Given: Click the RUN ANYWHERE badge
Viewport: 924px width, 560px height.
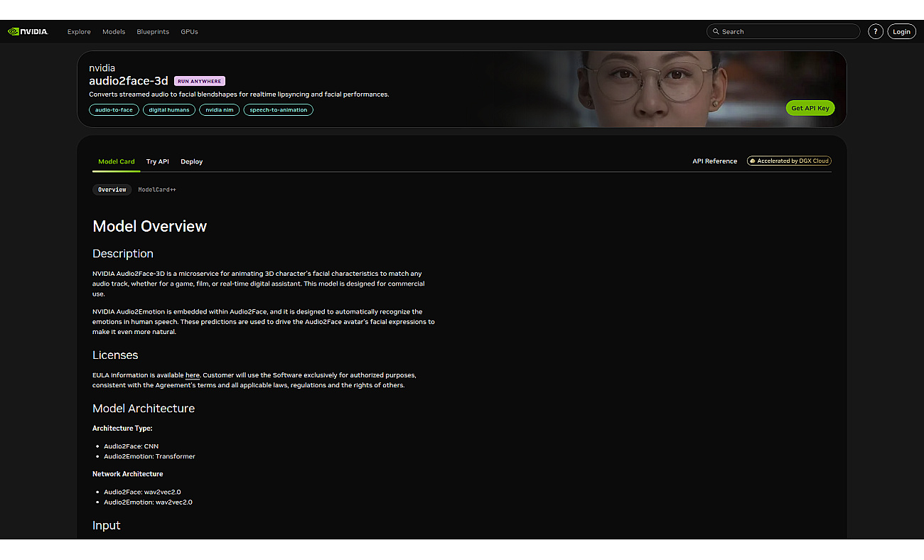Looking at the screenshot, I should [200, 81].
